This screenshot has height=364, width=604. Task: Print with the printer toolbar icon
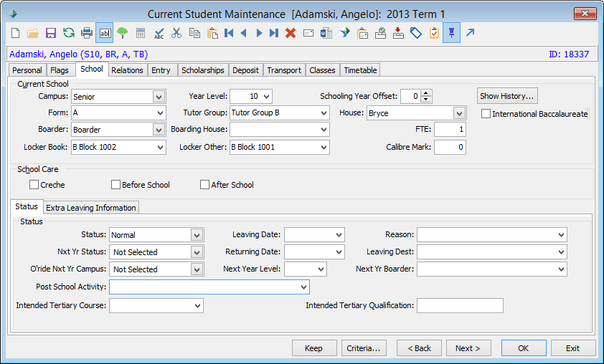click(87, 33)
